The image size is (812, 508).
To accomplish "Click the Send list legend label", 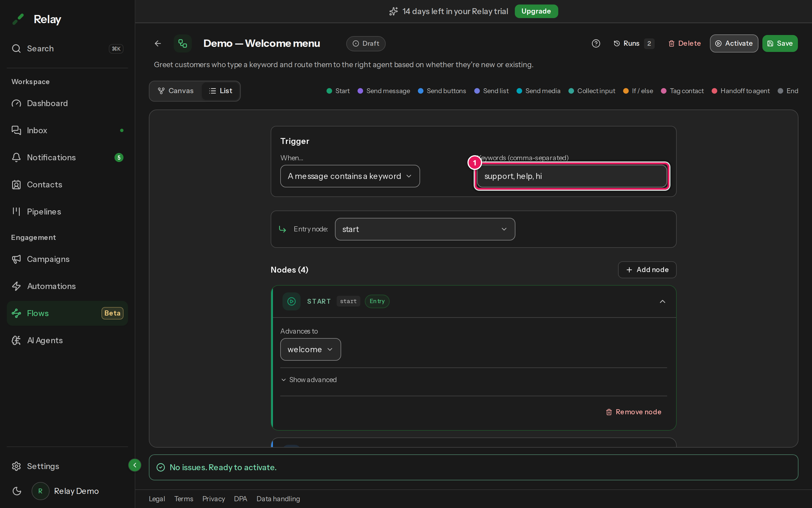I will [496, 91].
